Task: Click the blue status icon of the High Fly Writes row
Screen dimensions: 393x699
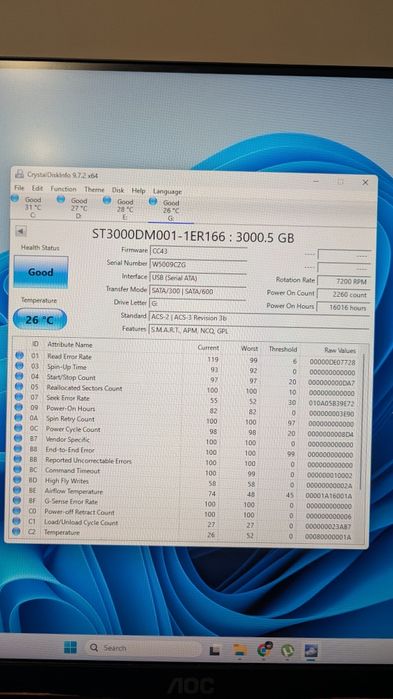Action: (x=17, y=479)
